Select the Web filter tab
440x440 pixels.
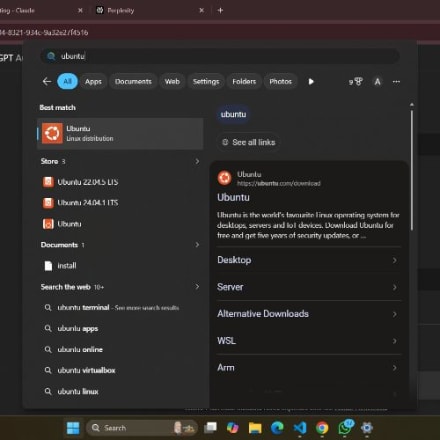pos(172,81)
